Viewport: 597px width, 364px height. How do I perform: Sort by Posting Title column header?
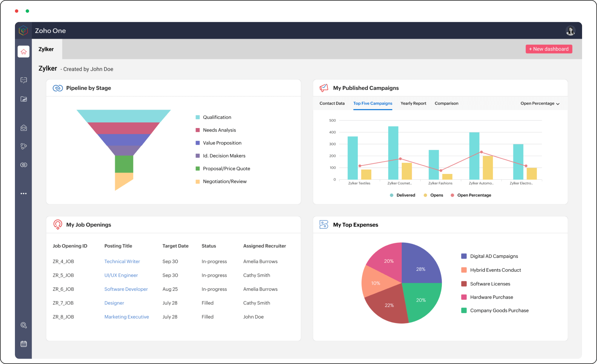pos(118,246)
